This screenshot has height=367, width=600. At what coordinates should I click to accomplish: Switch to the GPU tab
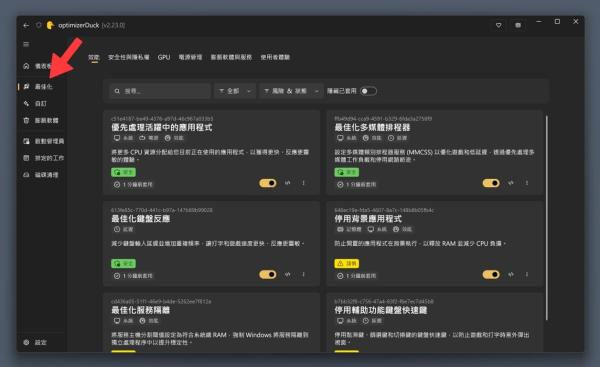164,57
